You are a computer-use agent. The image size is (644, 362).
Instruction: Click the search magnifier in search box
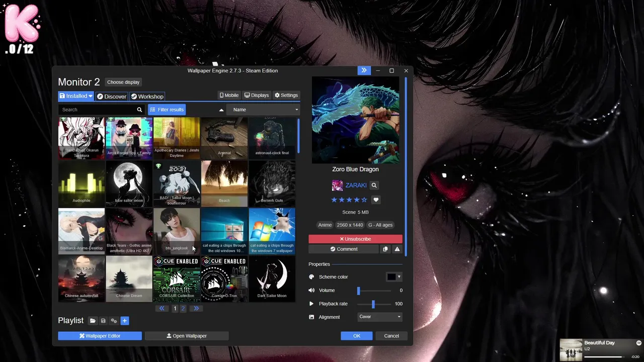pos(139,110)
